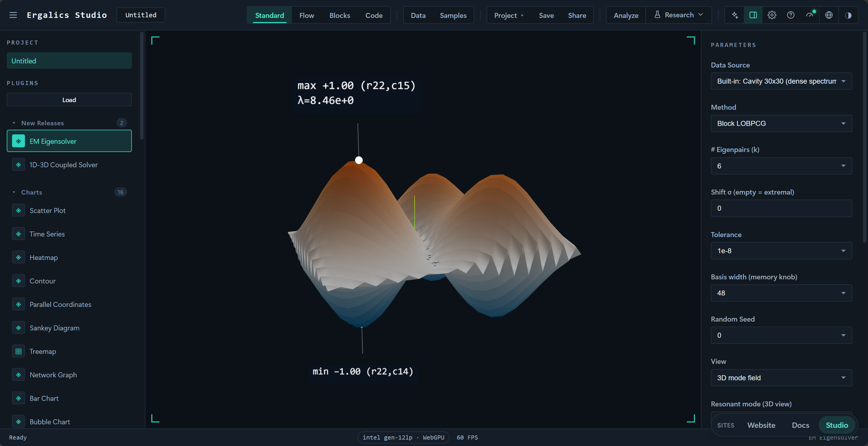Open the Tolerance dropdown showing 1e-8
The height and width of the screenshot is (446, 868).
(x=781, y=251)
